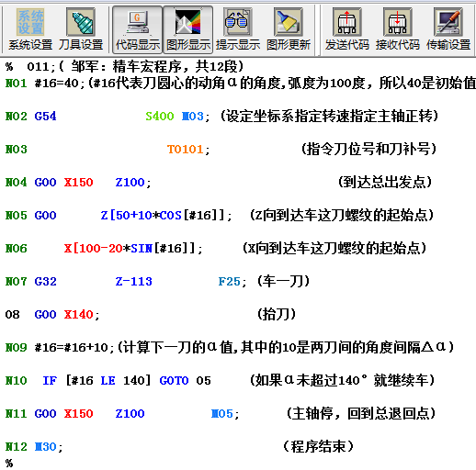
Task: Click M30 program end code
Action: click(x=46, y=447)
